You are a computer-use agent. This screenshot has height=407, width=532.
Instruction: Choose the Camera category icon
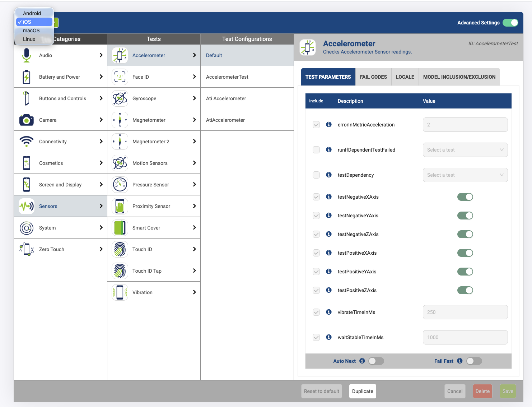click(26, 120)
